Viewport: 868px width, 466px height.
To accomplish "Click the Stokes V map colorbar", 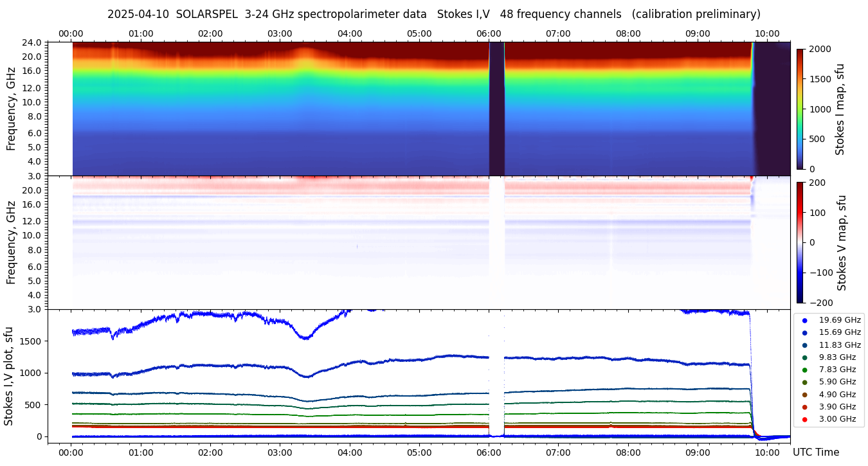I will point(800,242).
